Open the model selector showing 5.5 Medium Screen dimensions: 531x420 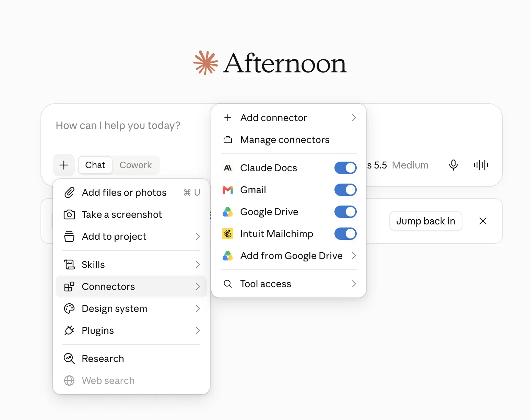[398, 165]
